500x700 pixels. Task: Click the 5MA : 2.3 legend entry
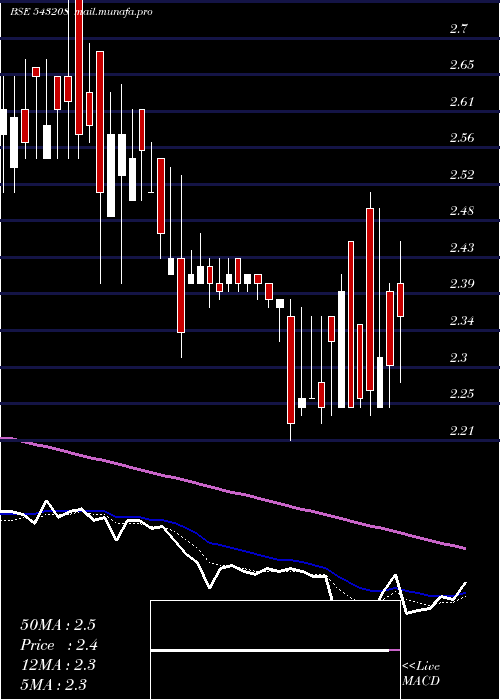click(54, 684)
